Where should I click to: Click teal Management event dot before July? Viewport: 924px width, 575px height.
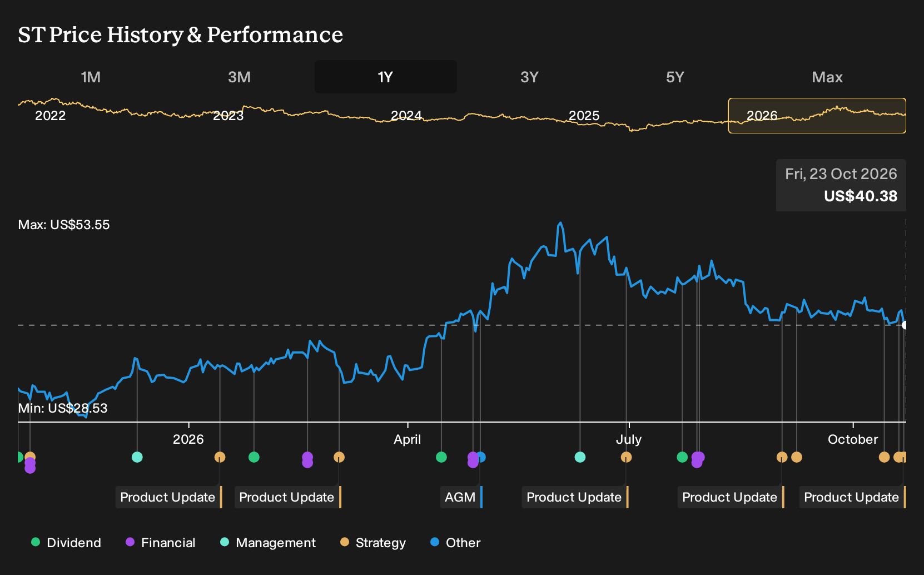[x=580, y=457]
